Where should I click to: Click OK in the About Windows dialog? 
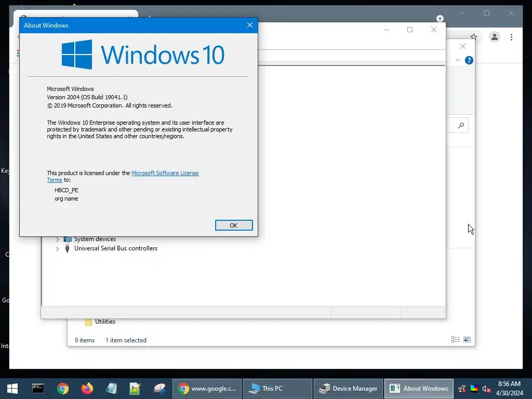[x=234, y=225]
